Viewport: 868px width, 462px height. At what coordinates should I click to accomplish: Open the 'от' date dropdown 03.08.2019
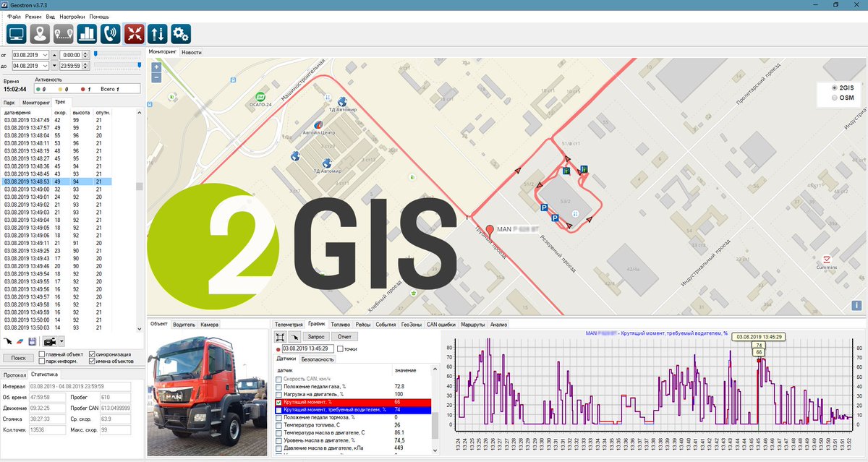pos(45,55)
